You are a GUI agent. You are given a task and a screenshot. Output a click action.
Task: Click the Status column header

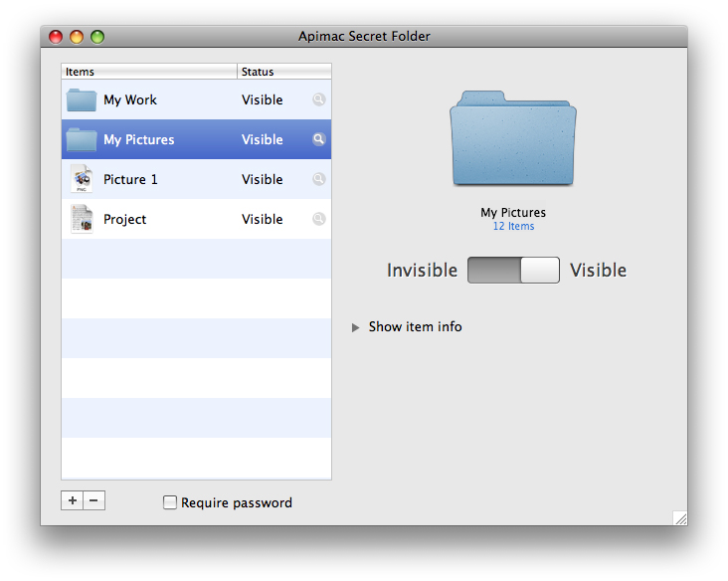283,72
